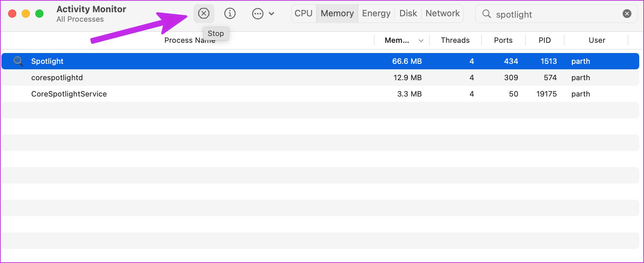Toggle the Memory column sort direction arrow
Viewport: 644px width, 263px height.
pos(421,40)
